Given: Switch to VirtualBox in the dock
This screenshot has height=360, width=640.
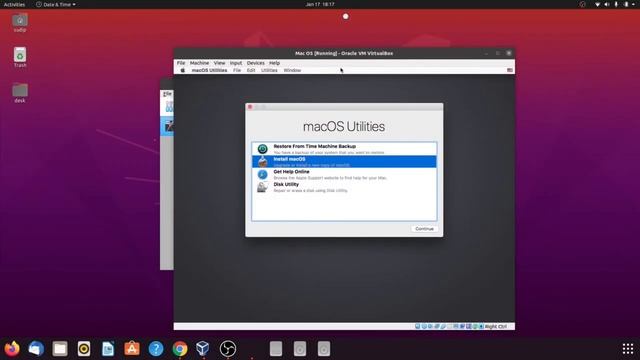Looking at the screenshot, I should tap(203, 349).
